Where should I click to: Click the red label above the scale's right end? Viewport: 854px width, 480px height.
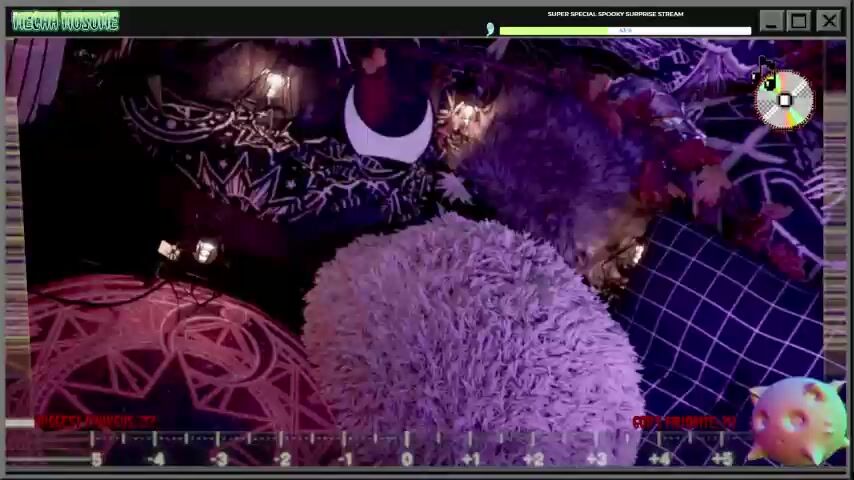(685, 422)
